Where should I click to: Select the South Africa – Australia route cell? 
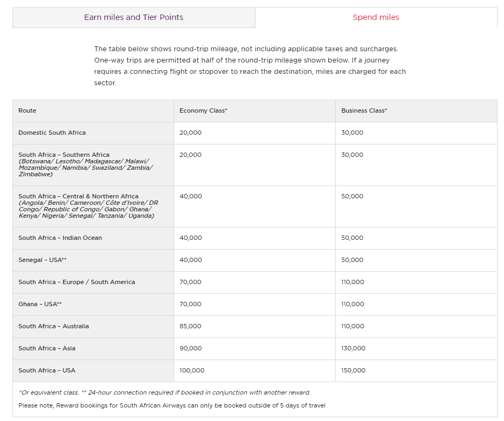coord(53,326)
